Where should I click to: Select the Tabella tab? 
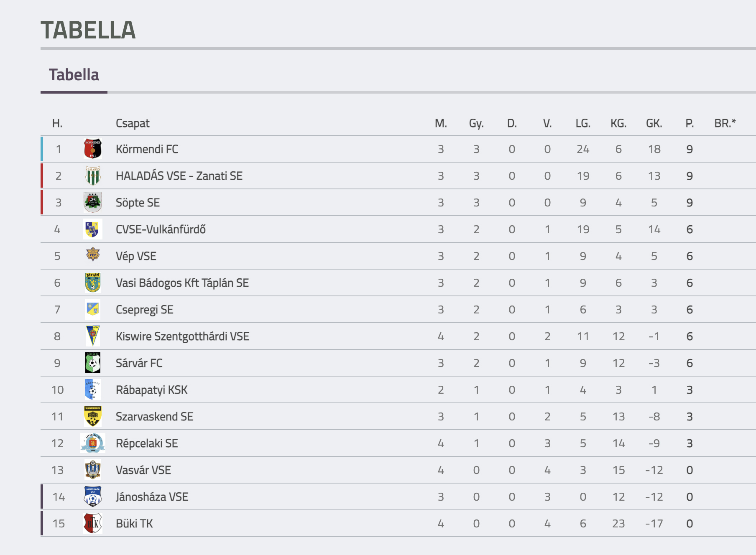pyautogui.click(x=74, y=75)
